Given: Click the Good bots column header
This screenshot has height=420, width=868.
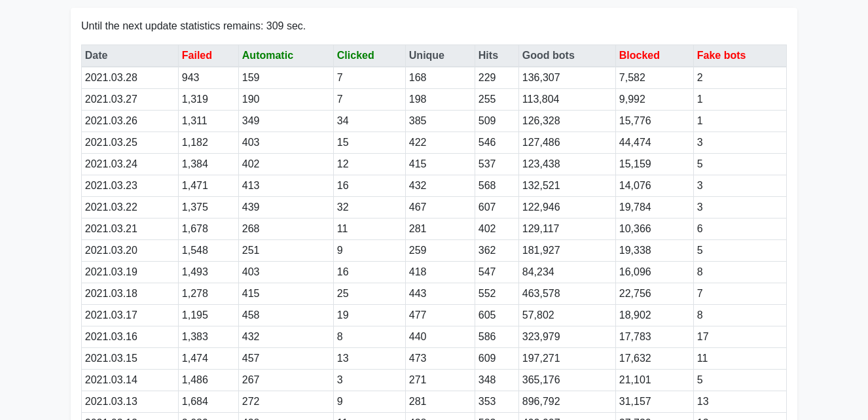Looking at the screenshot, I should (x=548, y=56).
